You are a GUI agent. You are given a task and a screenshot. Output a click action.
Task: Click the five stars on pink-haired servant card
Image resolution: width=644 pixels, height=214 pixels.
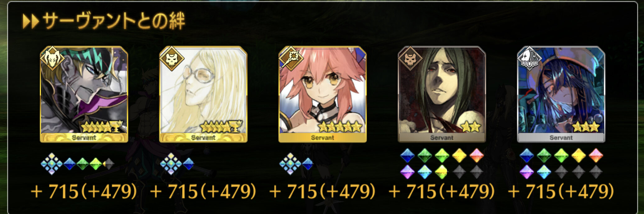coord(340,127)
